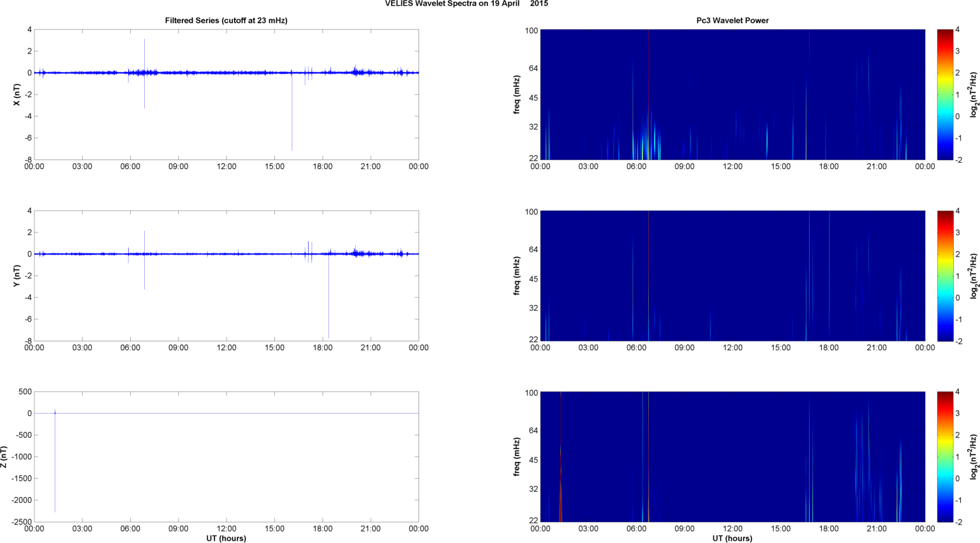The height and width of the screenshot is (543, 980).
Task: Click the -1500 tick on Z axis
Action: coord(21,479)
